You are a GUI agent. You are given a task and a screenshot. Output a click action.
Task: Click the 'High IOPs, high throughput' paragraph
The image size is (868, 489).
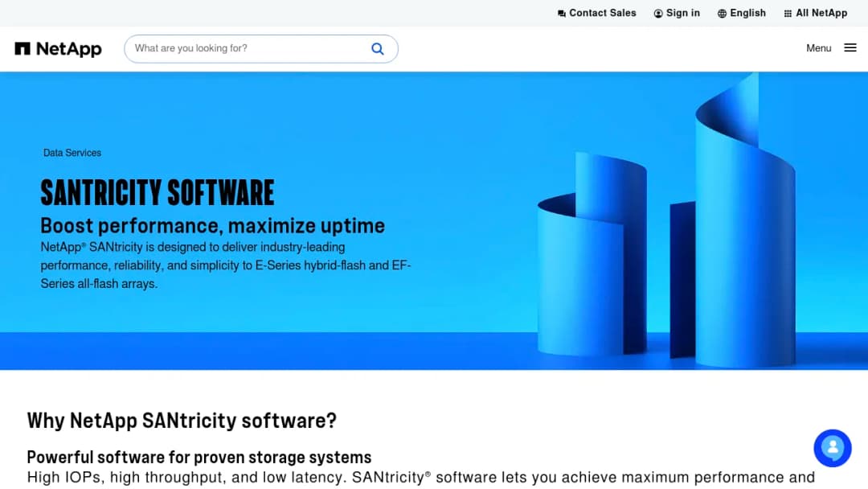420,478
